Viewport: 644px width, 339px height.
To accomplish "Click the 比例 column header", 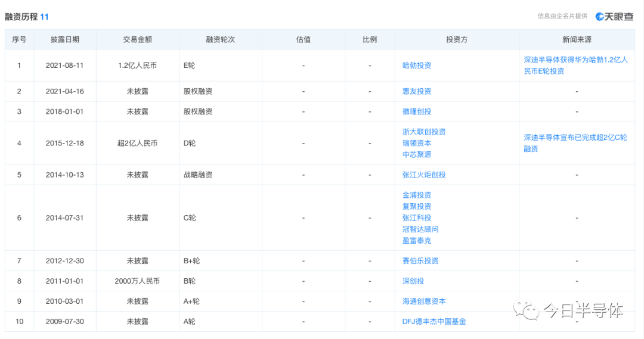I will pyautogui.click(x=370, y=39).
